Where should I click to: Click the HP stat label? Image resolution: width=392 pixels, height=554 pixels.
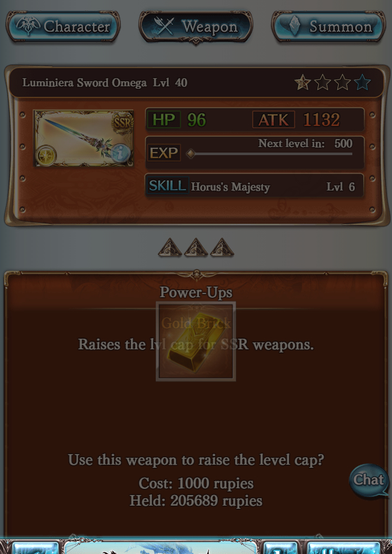pos(164,120)
